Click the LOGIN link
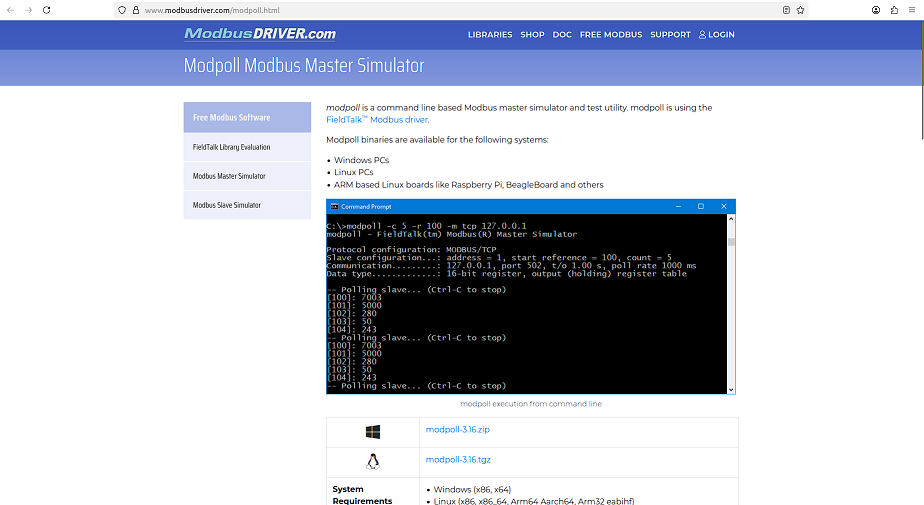Viewport: 924px width, 505px height. tap(716, 35)
